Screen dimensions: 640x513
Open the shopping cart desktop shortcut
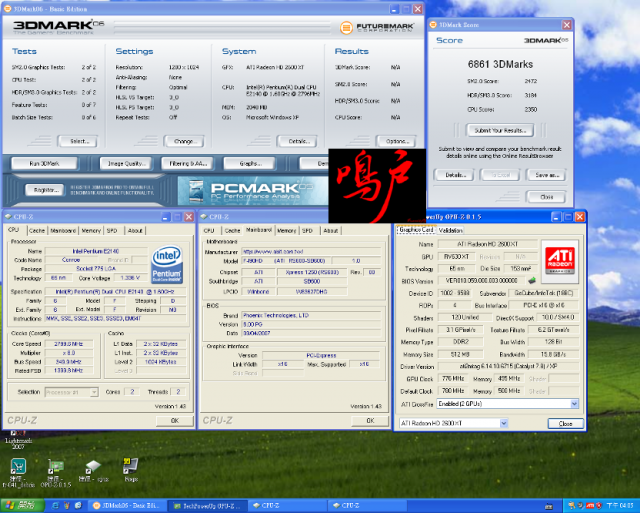pos(18,473)
